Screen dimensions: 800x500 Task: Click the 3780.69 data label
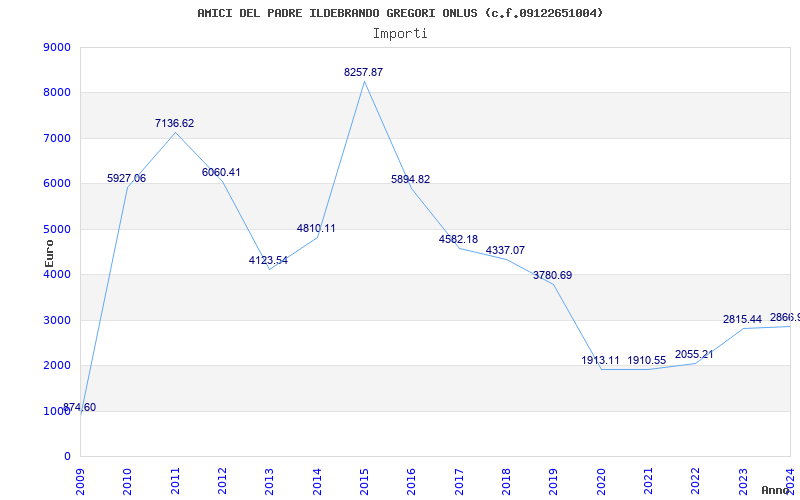point(553,276)
